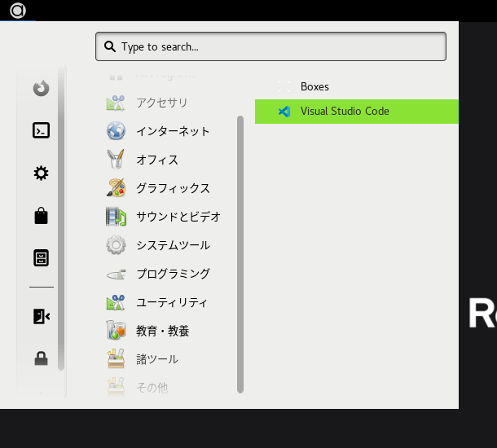Click the Log Out door icon

point(42,317)
